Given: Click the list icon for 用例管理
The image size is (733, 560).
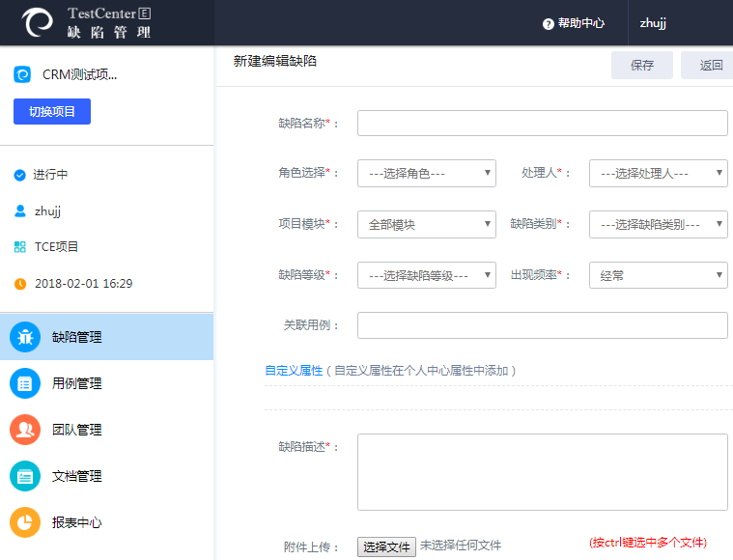Looking at the screenshot, I should pos(25,383).
